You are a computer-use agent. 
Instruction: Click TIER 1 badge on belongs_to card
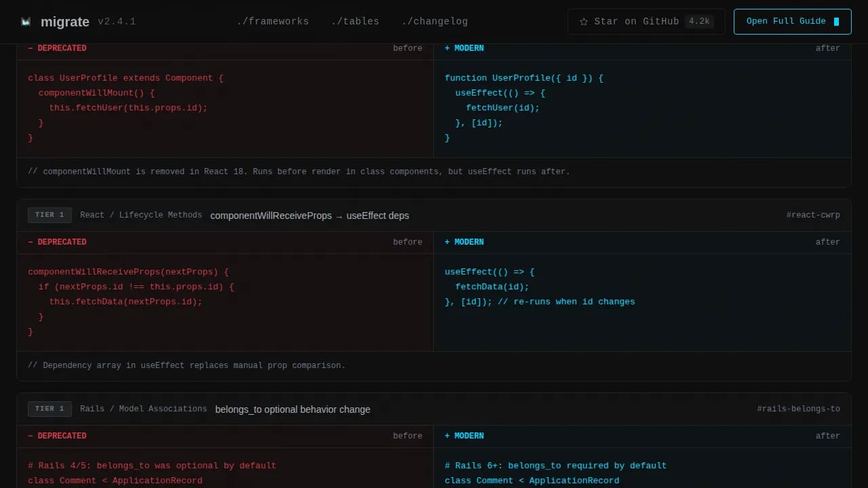pos(50,409)
